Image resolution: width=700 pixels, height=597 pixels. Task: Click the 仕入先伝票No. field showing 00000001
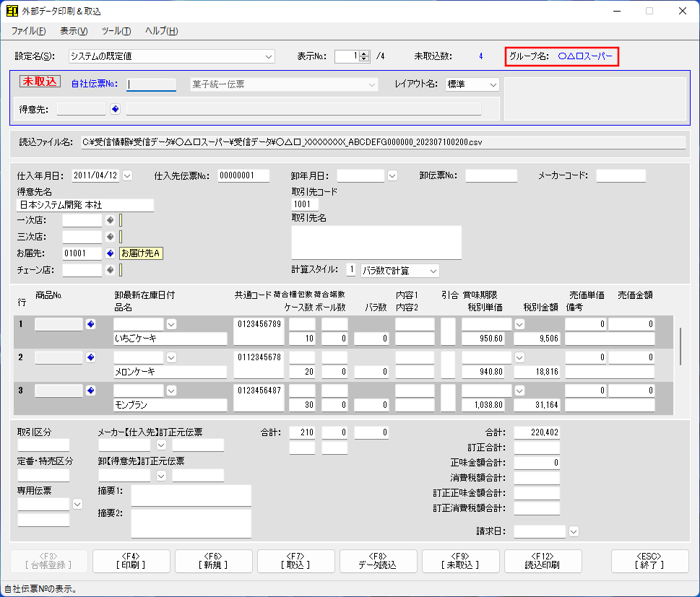243,175
